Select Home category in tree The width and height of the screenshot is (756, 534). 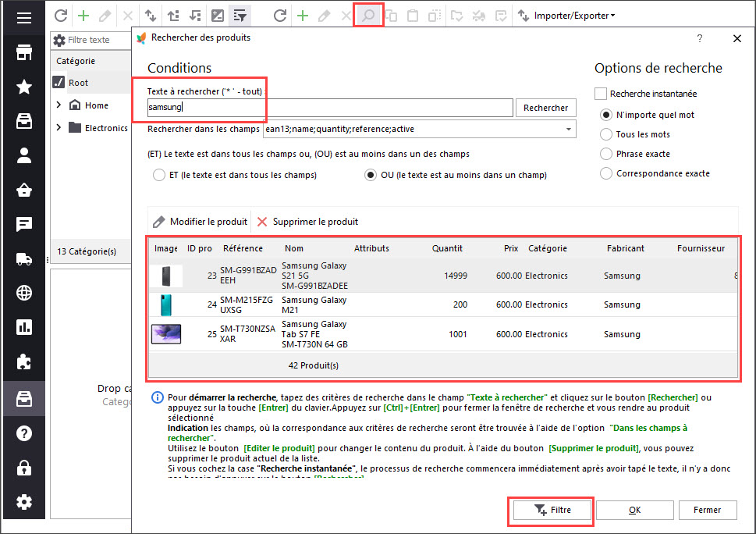97,105
